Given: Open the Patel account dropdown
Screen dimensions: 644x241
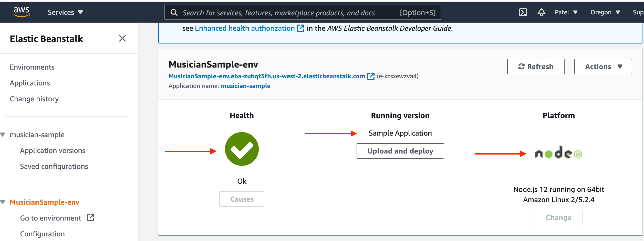Looking at the screenshot, I should click(x=566, y=12).
